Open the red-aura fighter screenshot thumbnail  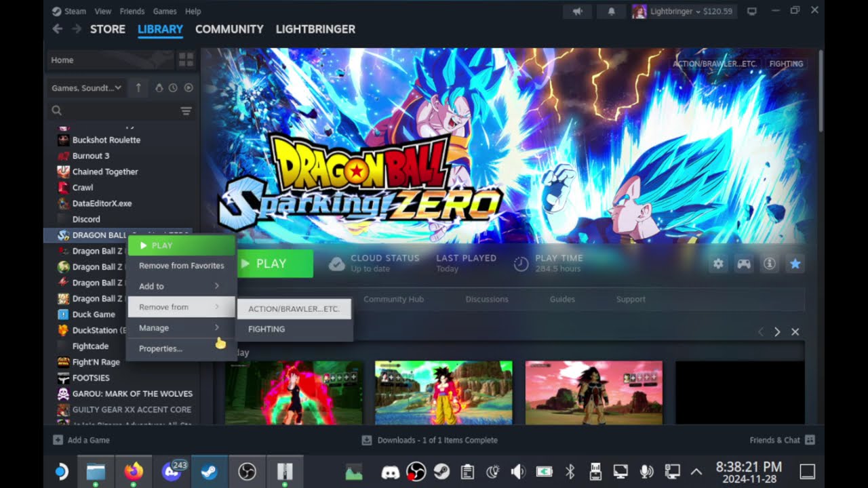[294, 392]
